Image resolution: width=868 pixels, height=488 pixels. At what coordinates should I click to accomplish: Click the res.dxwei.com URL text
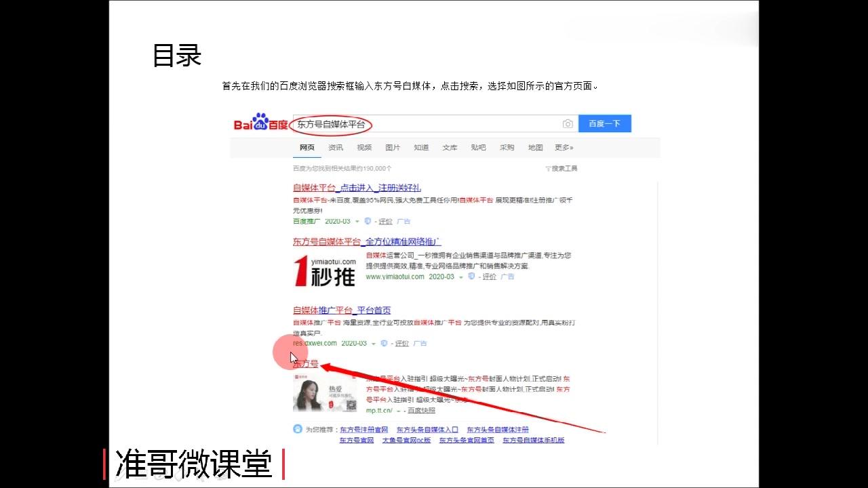click(315, 344)
